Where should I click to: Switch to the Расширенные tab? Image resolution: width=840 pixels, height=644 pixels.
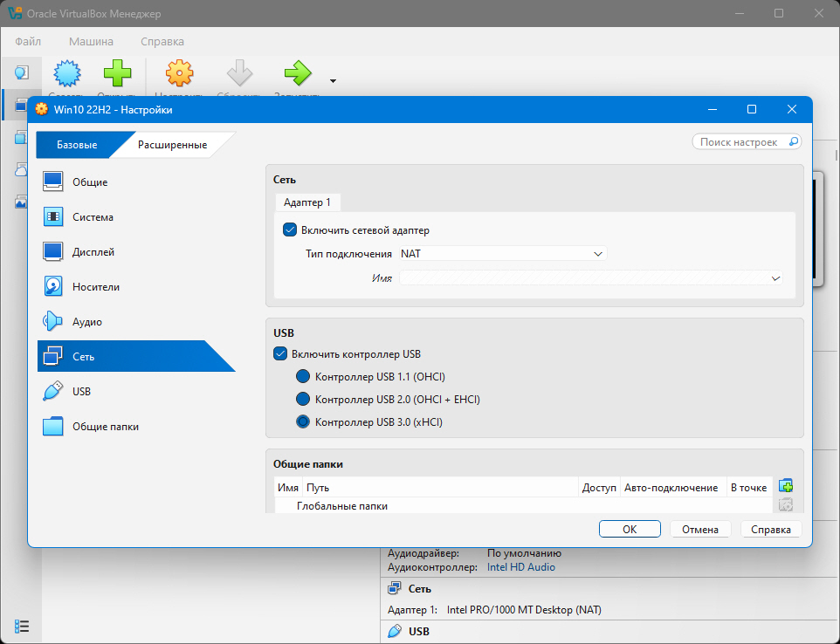[172, 145]
